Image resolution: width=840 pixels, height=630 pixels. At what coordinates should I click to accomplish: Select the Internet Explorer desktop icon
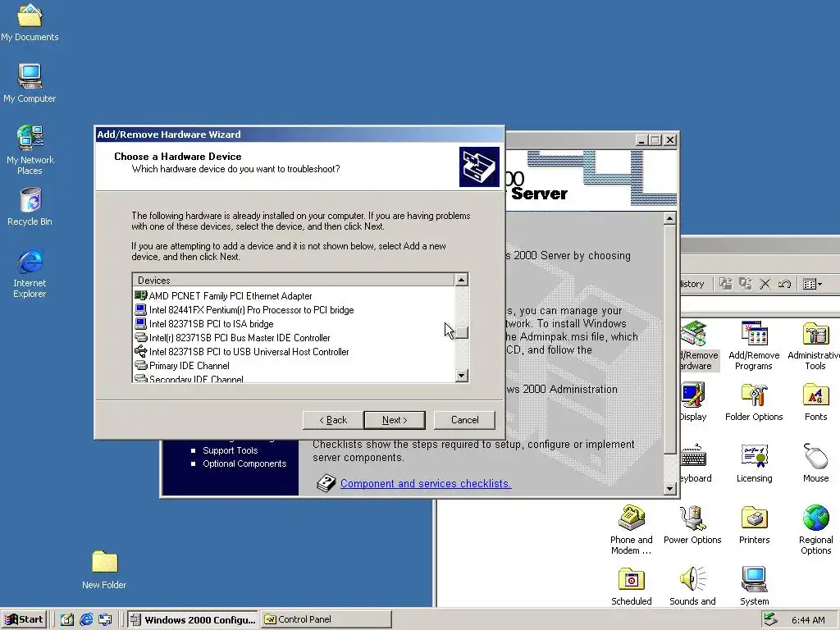click(30, 273)
